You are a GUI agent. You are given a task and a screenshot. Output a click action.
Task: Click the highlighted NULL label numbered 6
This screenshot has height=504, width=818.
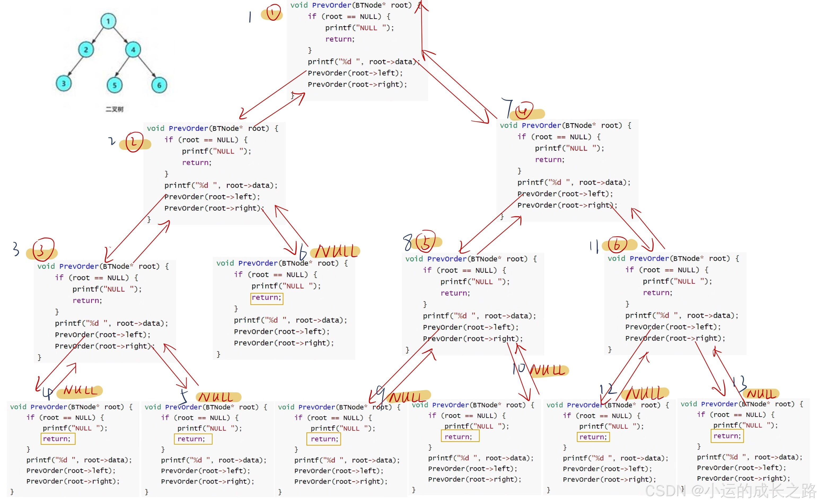(336, 252)
